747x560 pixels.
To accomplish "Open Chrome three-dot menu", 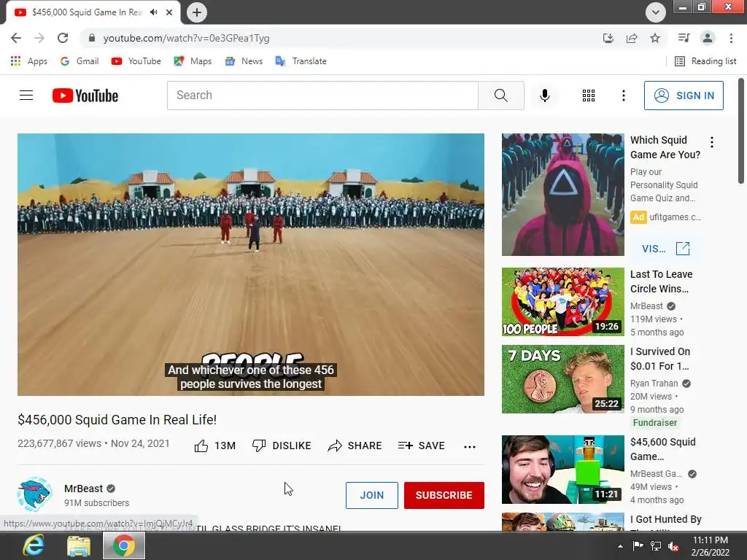I will coord(731,38).
